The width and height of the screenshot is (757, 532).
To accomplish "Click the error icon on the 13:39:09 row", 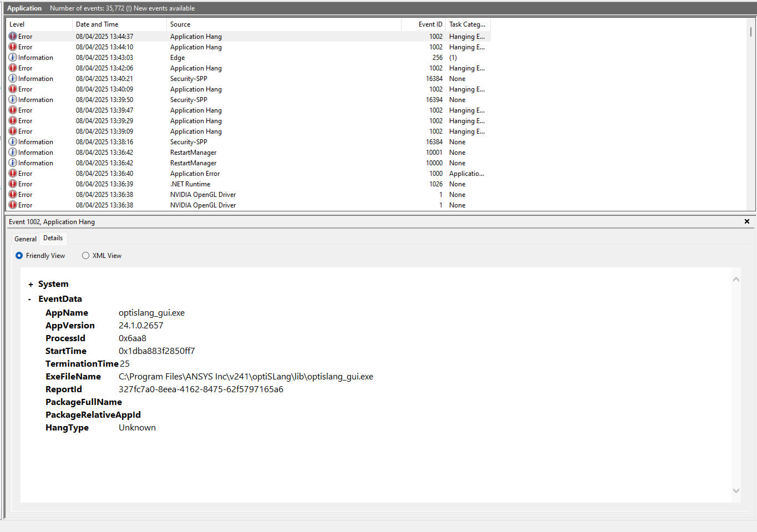I will coord(13,131).
